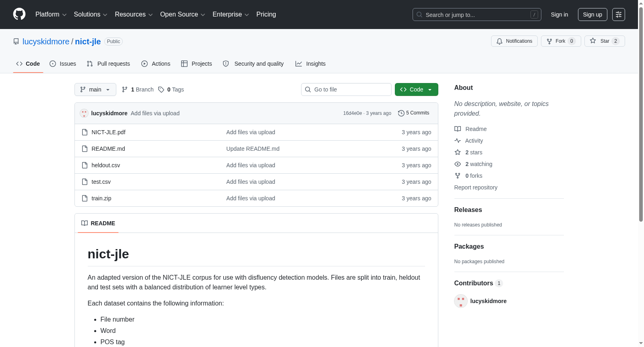Click the Report repository link
This screenshot has height=347, width=644.
click(476, 187)
